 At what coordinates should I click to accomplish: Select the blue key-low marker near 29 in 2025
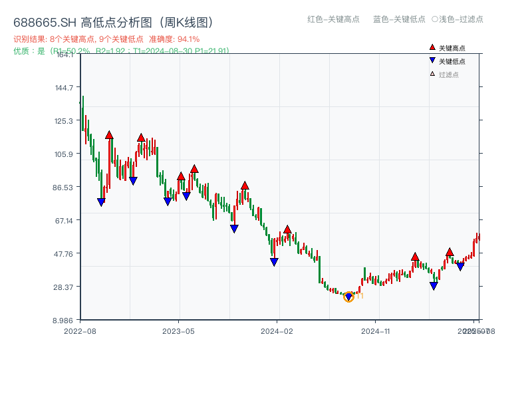434,286
